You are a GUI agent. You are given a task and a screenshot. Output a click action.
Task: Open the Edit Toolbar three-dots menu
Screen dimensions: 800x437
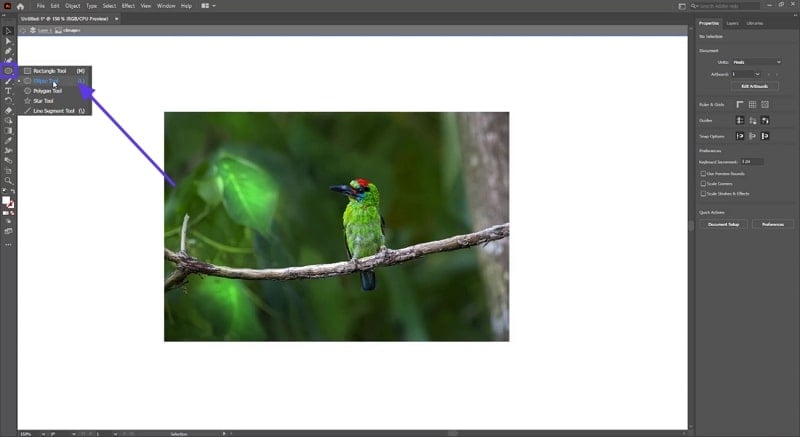pyautogui.click(x=8, y=245)
